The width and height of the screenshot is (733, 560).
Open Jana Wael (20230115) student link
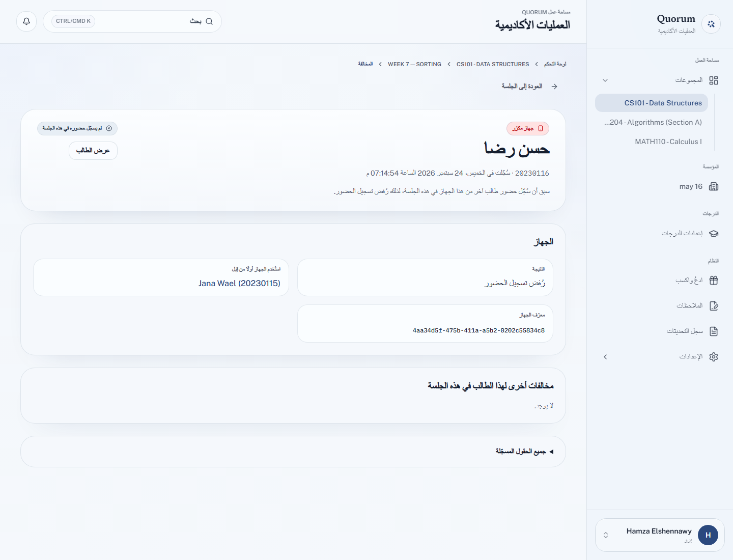[x=239, y=284]
